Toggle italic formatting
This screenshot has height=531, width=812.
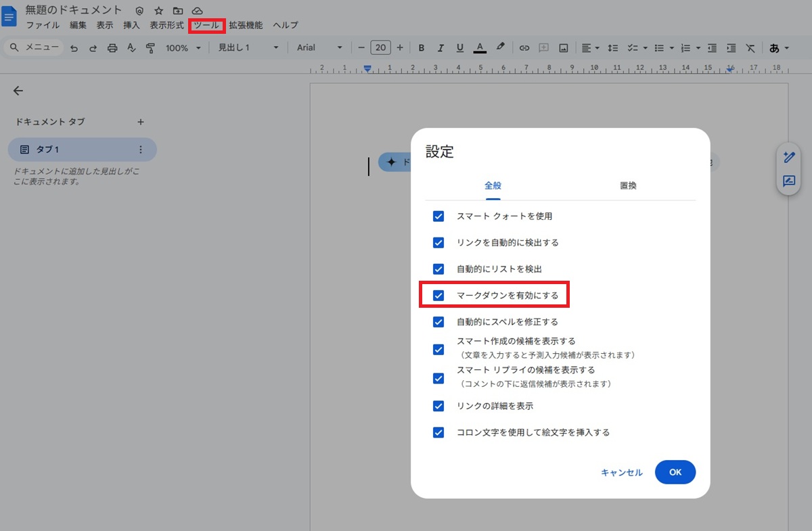441,48
